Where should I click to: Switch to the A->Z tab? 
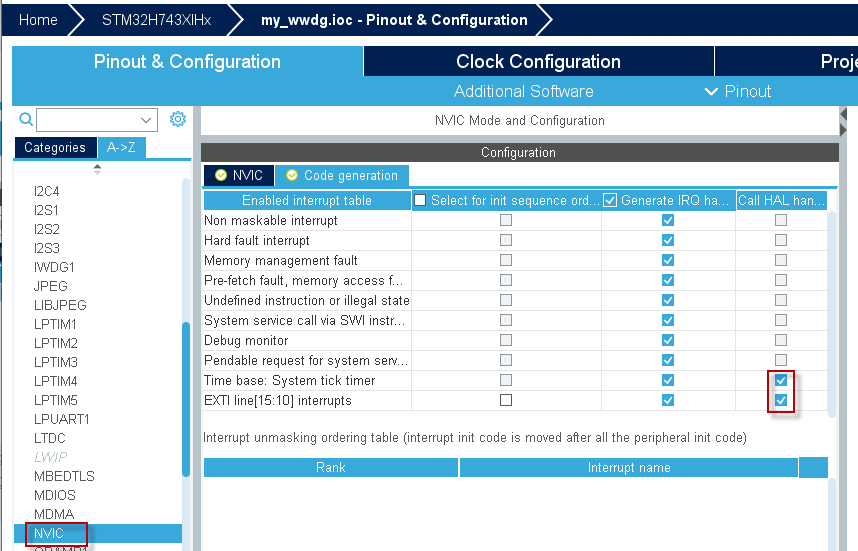coord(121,147)
